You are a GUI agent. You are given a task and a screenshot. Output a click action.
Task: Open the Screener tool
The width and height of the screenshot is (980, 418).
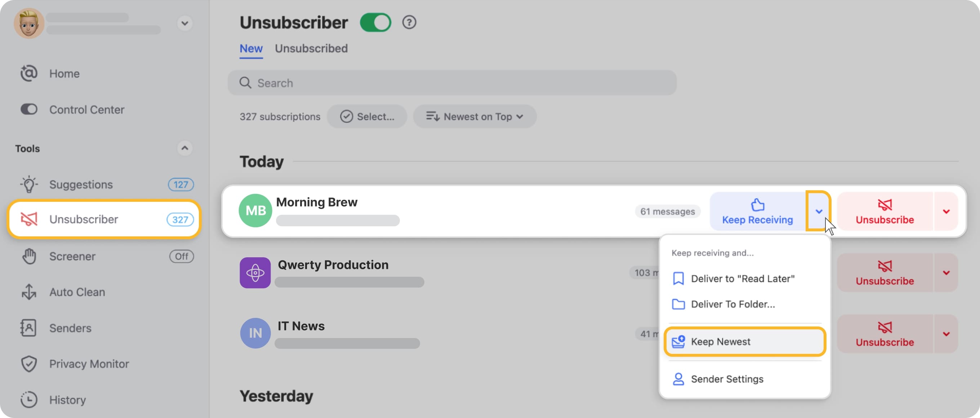pyautogui.click(x=72, y=256)
